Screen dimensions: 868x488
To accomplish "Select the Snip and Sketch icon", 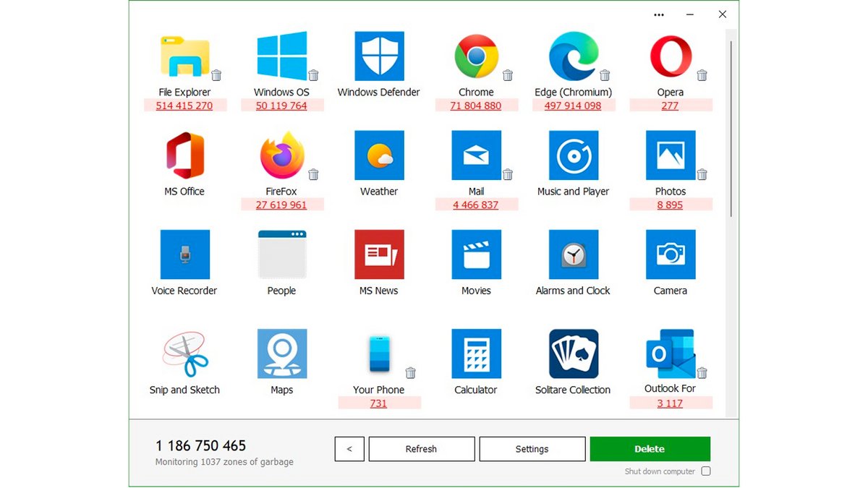I will pos(184,354).
